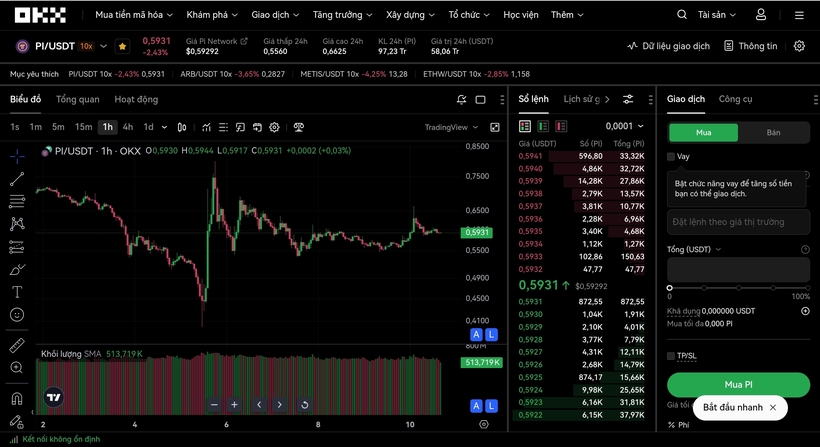
Task: Open the TradingView chart source dropdown
Action: click(x=451, y=127)
